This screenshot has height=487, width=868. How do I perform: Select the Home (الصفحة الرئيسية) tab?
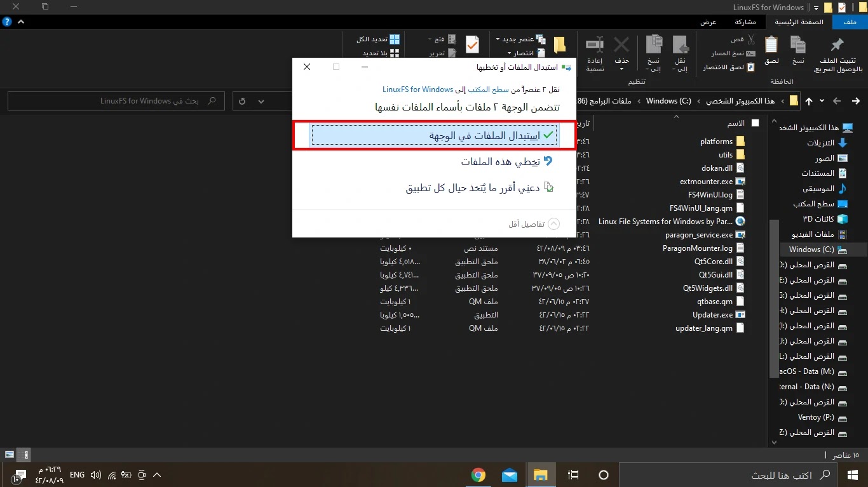tap(799, 22)
